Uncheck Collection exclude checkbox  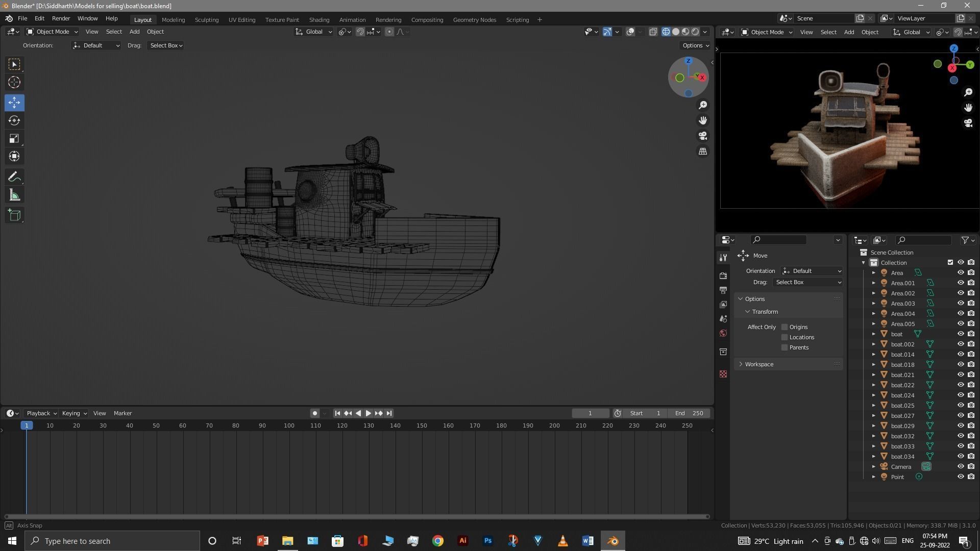950,262
